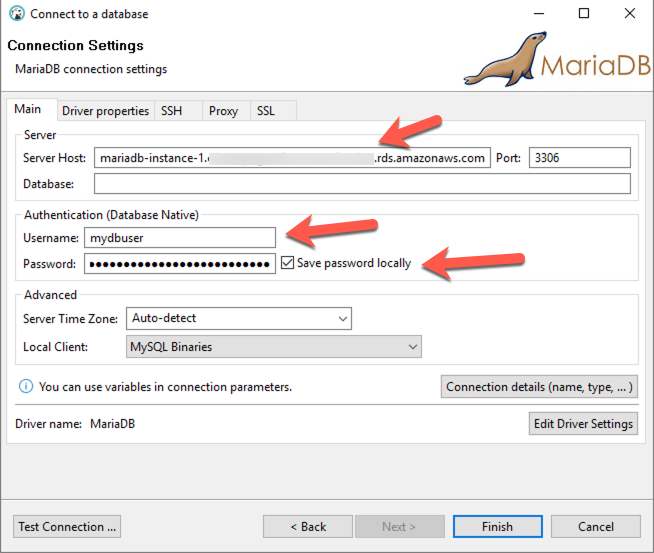654x553 pixels.
Task: Close the Connect to a database window
Action: coord(630,14)
